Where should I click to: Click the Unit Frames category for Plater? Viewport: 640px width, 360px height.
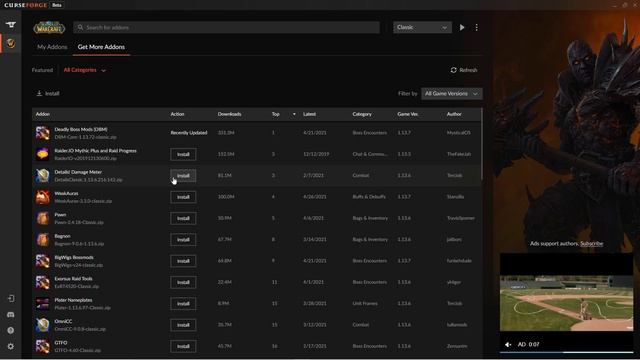[365, 303]
